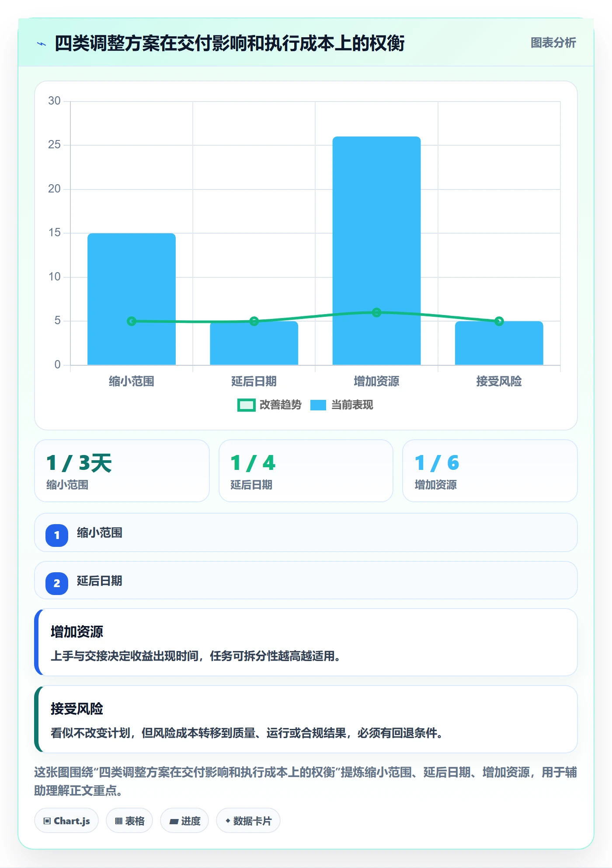Click the x-axis label 接受风险

coord(499,381)
